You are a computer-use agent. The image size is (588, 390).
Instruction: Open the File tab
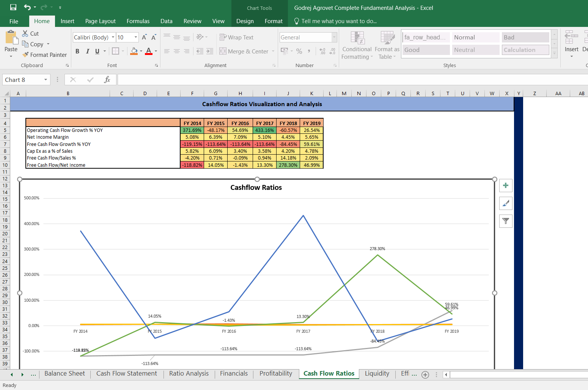pyautogui.click(x=14, y=21)
